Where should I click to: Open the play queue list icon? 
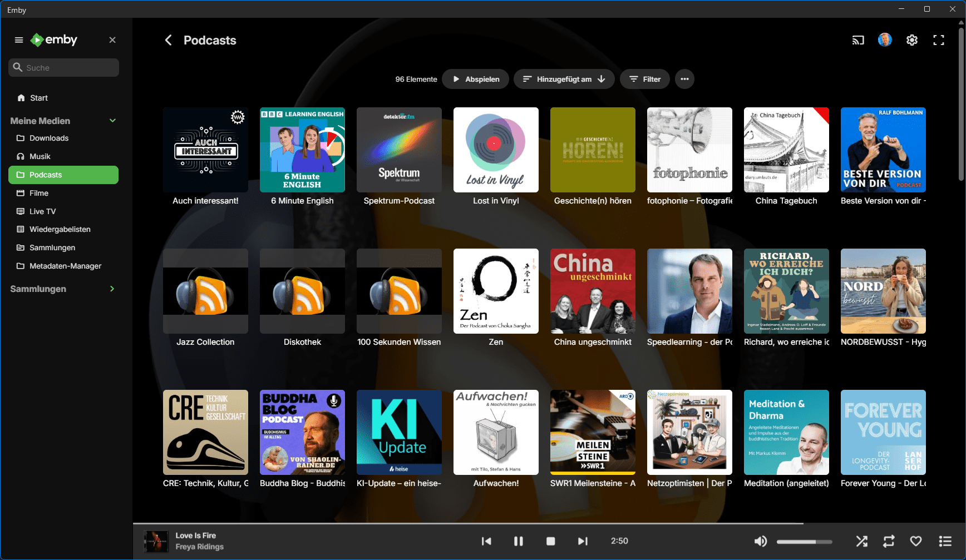(x=945, y=541)
